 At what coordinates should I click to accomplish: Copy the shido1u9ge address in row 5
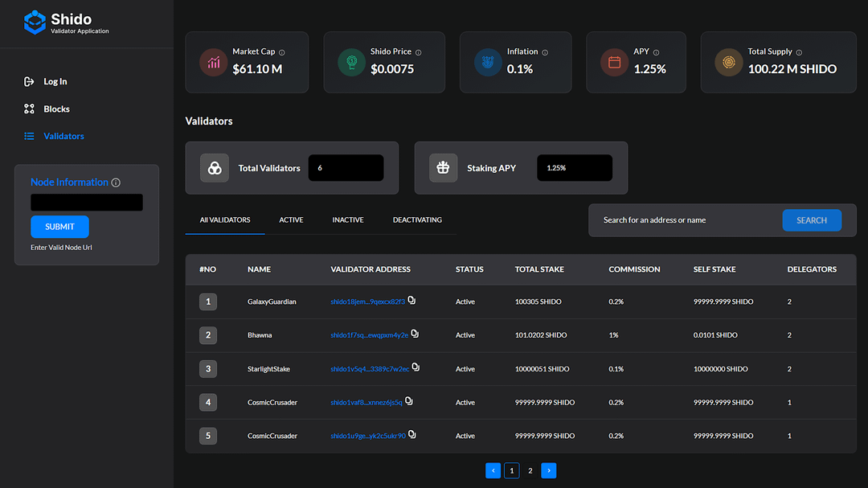(x=411, y=434)
